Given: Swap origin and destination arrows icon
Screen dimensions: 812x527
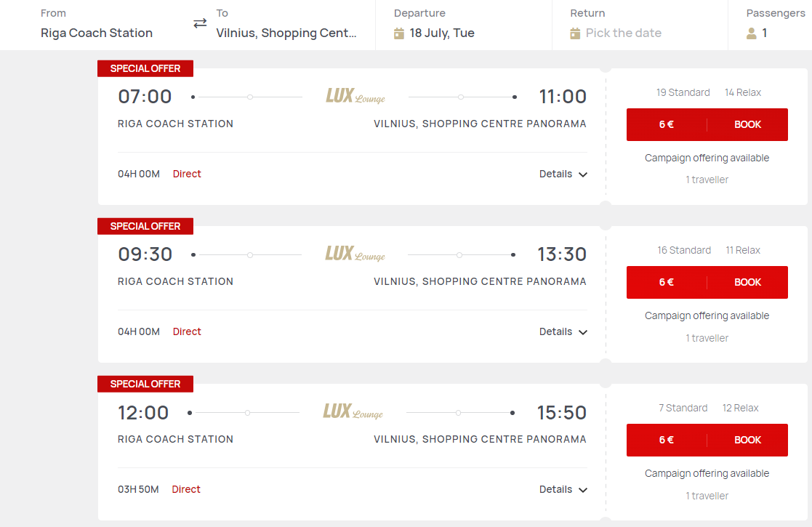Looking at the screenshot, I should click(x=200, y=23).
